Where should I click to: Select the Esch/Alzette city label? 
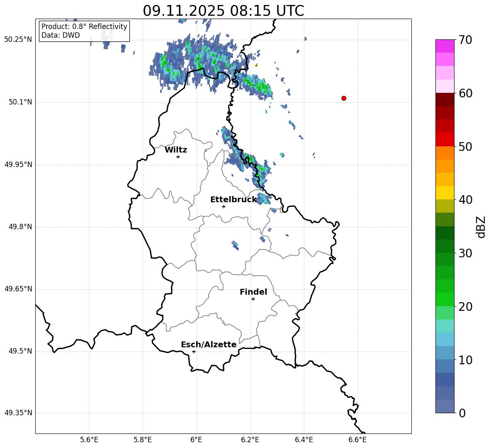coord(209,344)
